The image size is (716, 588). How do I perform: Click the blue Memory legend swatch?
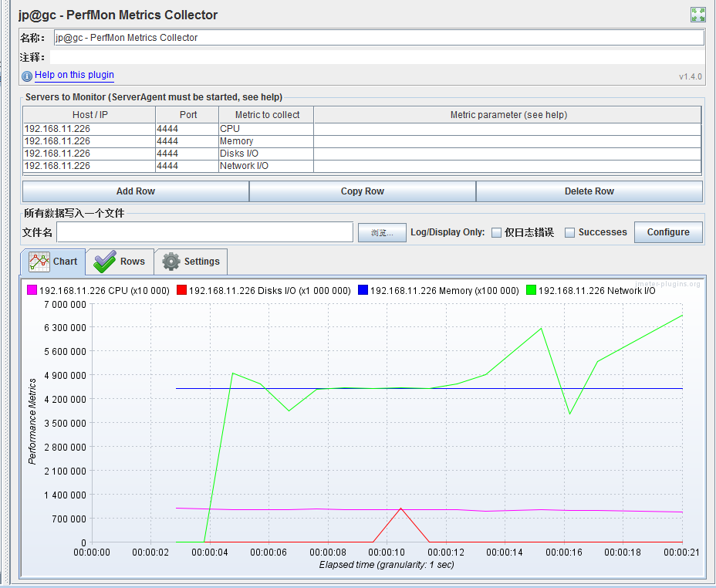tap(363, 290)
